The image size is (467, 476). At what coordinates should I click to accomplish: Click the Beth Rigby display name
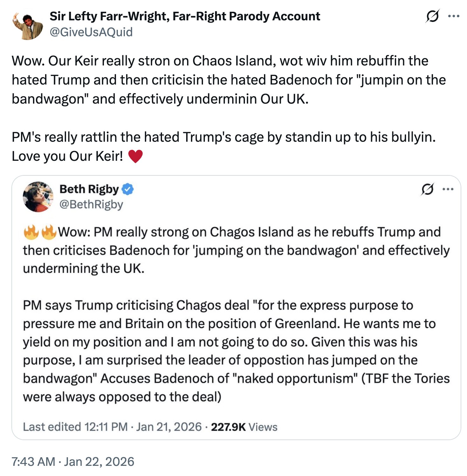tap(89, 189)
